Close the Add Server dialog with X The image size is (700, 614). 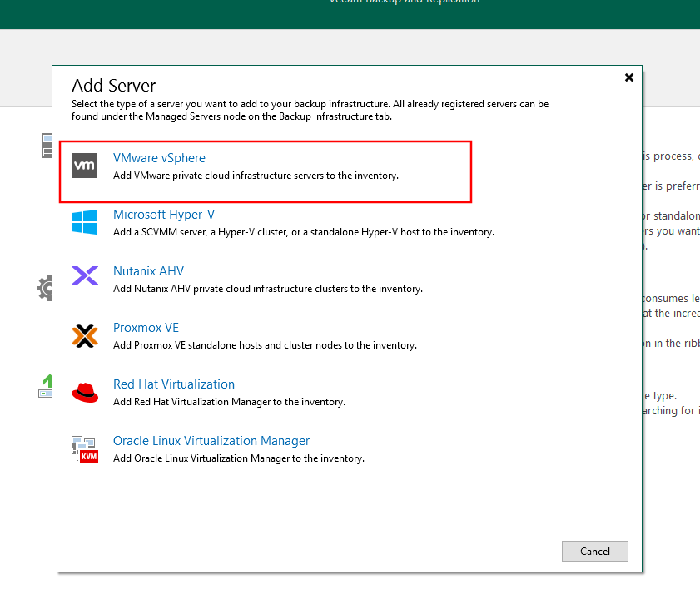coord(629,77)
